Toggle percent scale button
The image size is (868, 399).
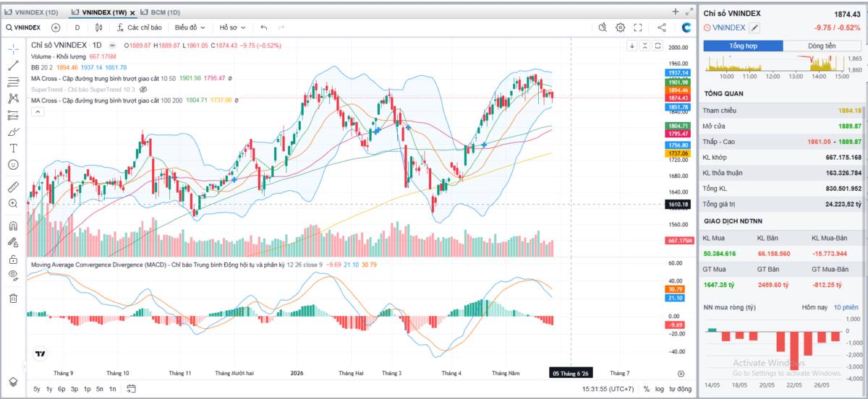tap(647, 389)
